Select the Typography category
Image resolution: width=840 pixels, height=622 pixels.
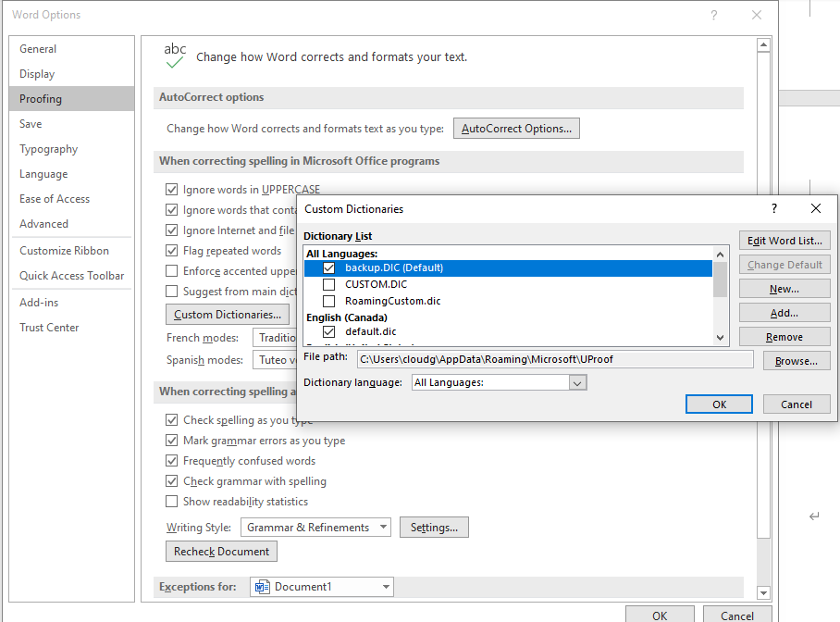(71, 149)
